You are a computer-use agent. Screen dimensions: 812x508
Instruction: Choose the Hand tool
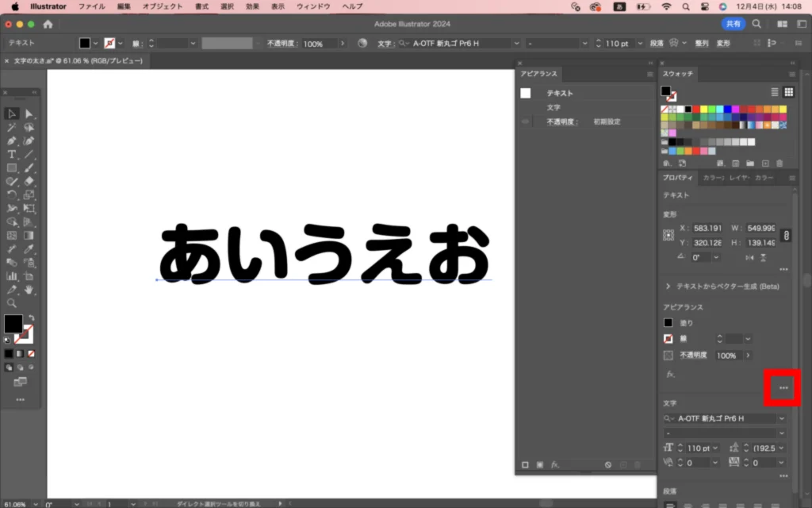coord(29,290)
